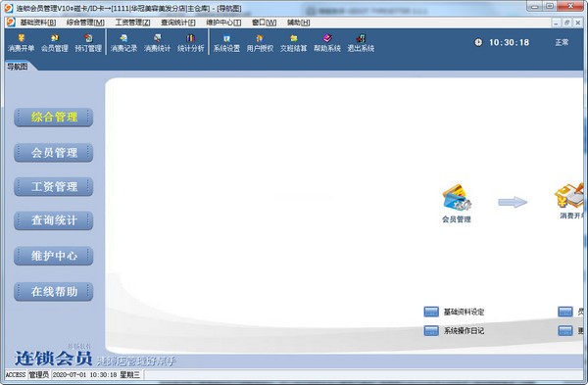Click the 统计分析 toolbar icon
This screenshot has height=385, width=588.
pyautogui.click(x=190, y=43)
